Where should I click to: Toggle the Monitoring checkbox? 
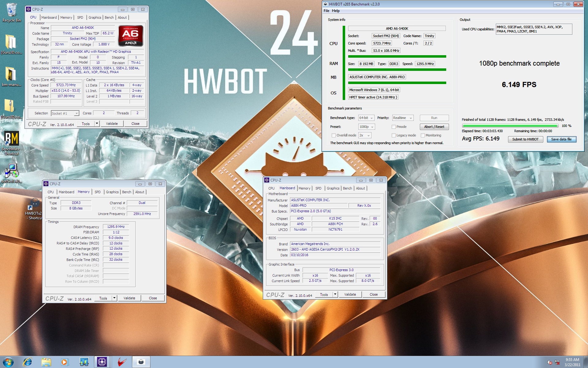point(423,135)
